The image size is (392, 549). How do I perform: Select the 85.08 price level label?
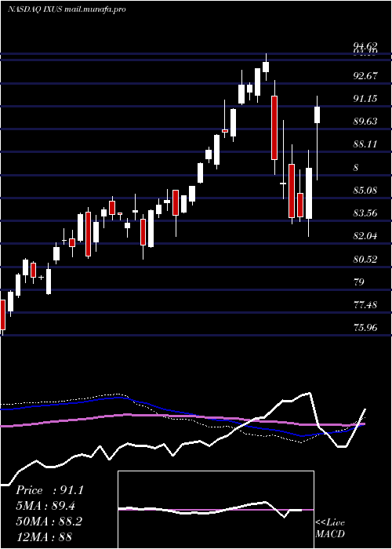[365, 191]
